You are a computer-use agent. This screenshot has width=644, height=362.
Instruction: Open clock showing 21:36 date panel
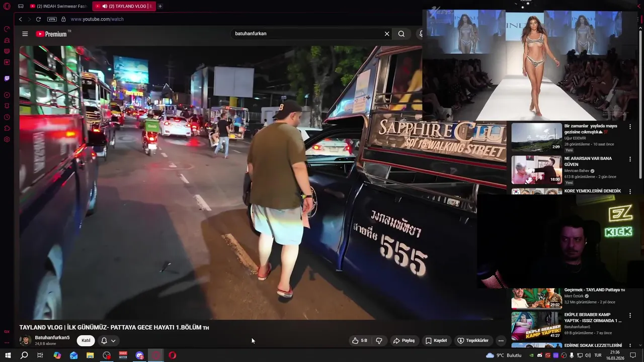(x=615, y=355)
